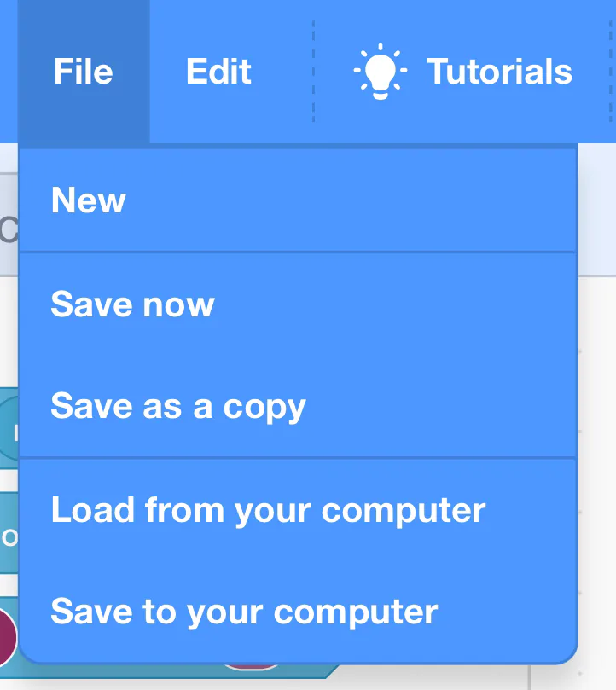
Task: Click Save to your computer
Action: tap(244, 612)
